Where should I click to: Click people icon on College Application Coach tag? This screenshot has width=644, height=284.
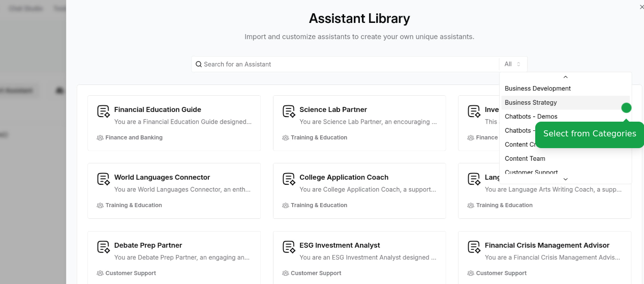[x=286, y=205]
